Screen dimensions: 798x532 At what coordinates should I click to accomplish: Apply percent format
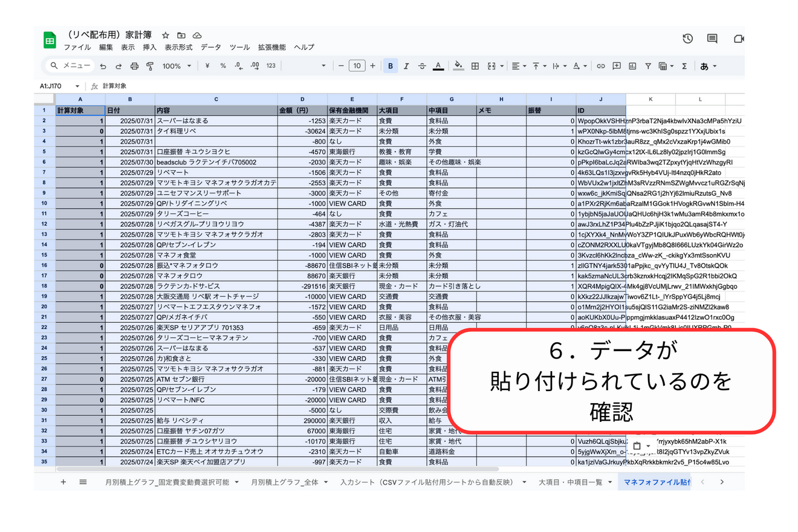point(223,66)
